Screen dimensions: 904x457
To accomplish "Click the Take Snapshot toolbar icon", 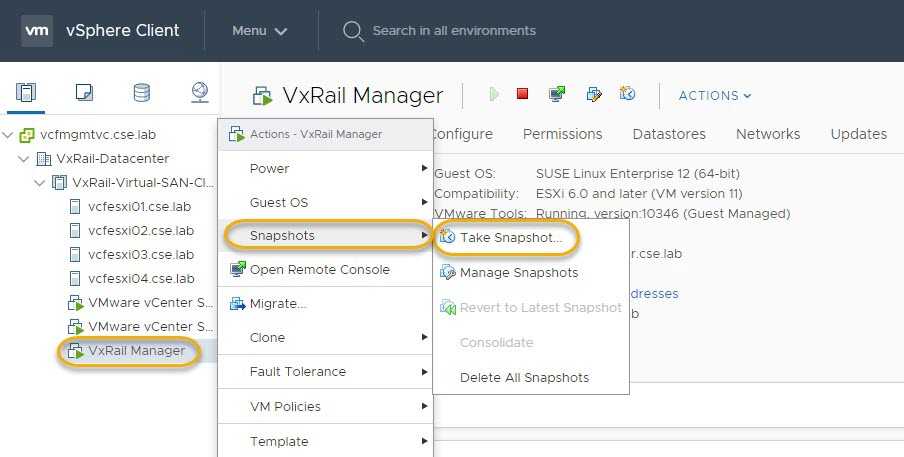I will pos(628,95).
